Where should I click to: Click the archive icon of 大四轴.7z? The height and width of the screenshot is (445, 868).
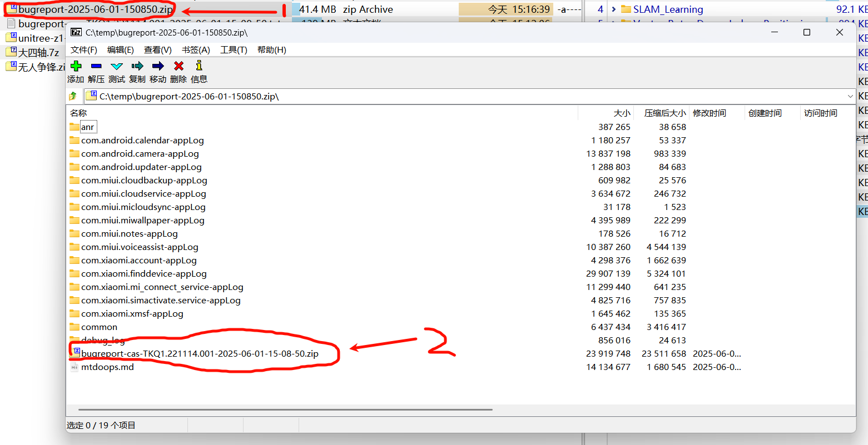[12, 52]
